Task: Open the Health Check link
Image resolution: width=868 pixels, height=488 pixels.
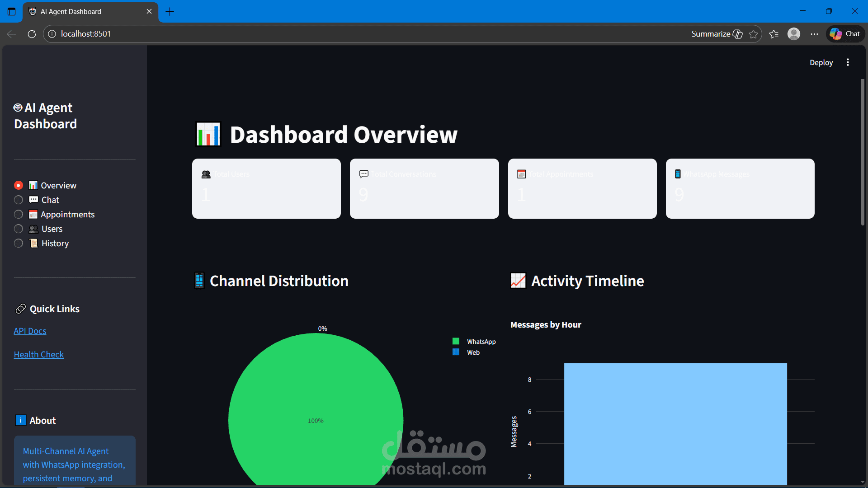Action: coord(39,354)
